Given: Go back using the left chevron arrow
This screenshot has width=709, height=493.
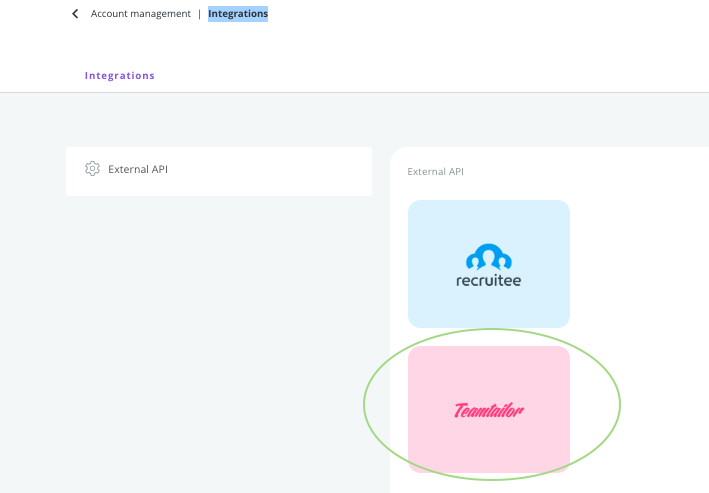Looking at the screenshot, I should 76,14.
